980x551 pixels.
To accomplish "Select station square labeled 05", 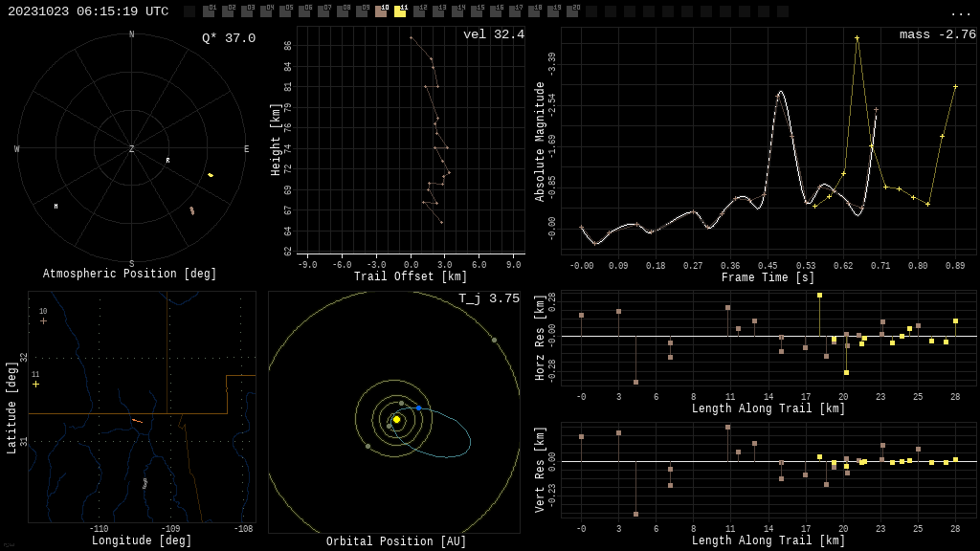I will (285, 11).
